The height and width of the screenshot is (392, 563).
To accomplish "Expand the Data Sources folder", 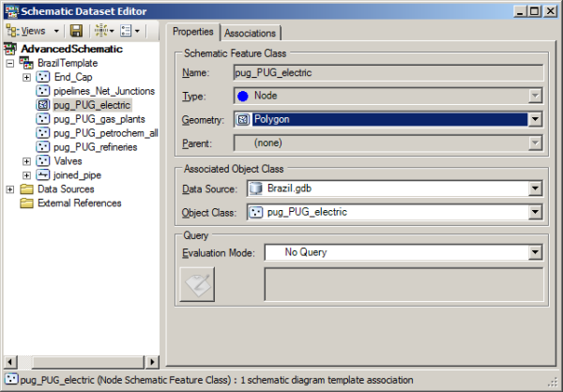I will (10, 189).
